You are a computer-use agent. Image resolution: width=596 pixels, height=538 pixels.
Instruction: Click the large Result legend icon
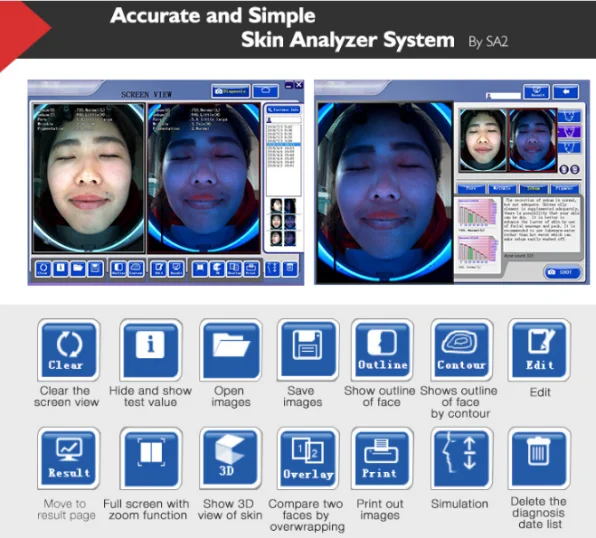69,458
